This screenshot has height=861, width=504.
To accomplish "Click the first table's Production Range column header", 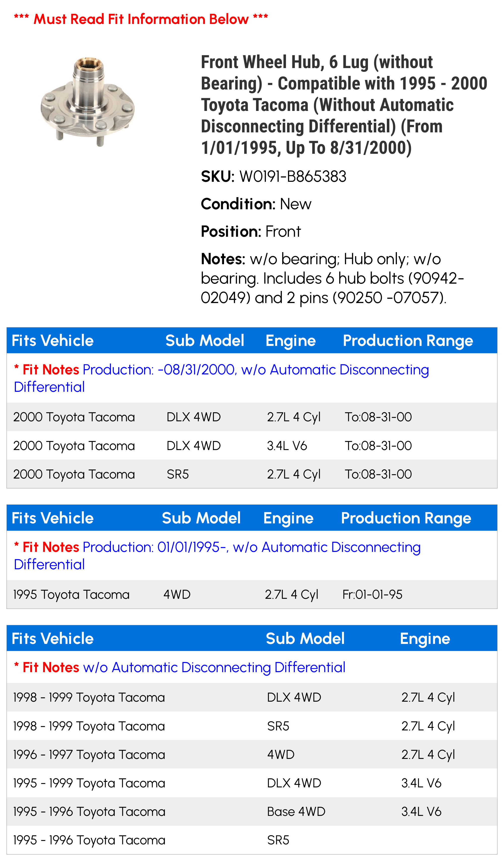I will (x=408, y=340).
